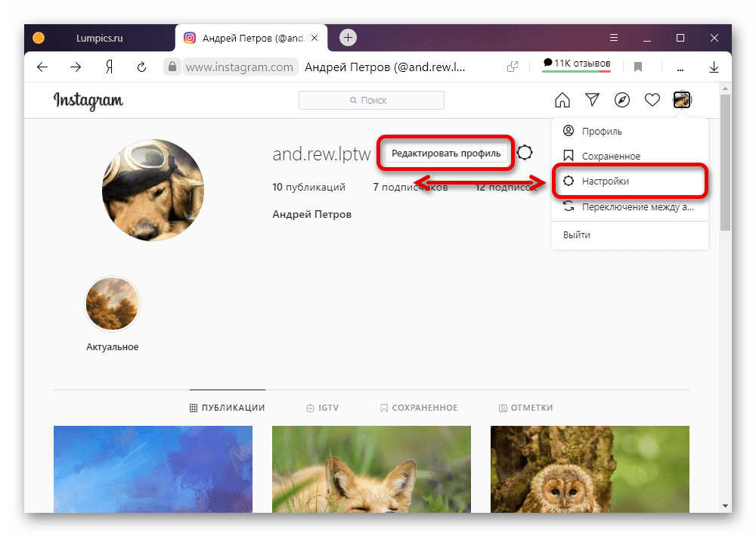Open the fox photo post
Viewport: 756px width, 537px height.
371,469
